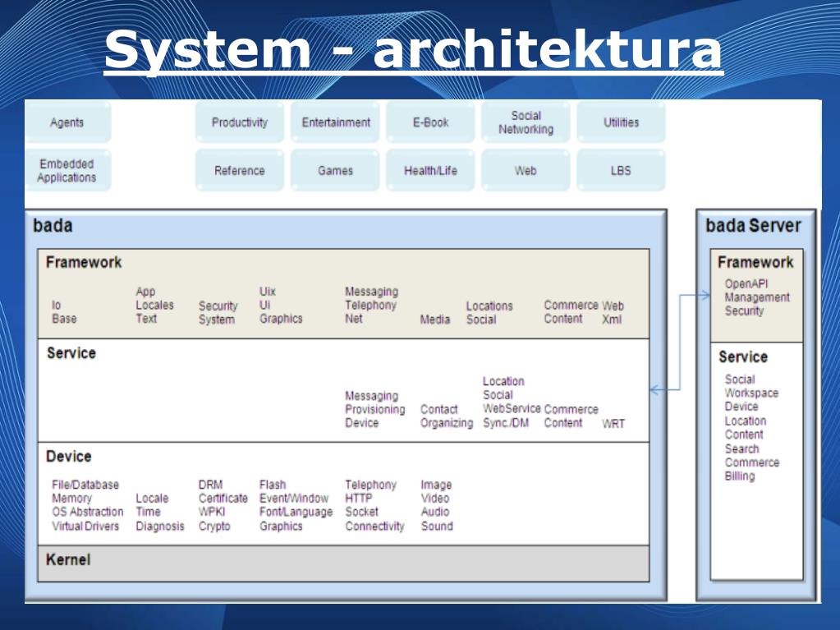The width and height of the screenshot is (840, 630).
Task: Click the Image entry
Action: coord(436,485)
